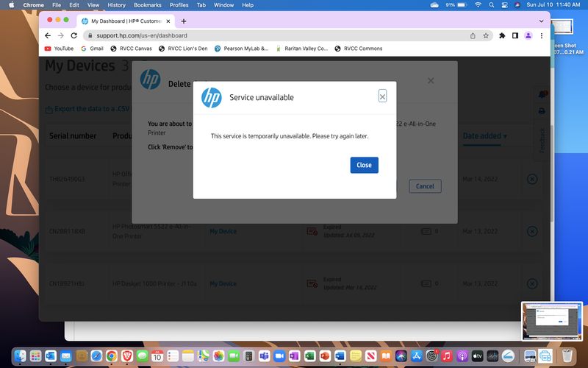Click the print icon on dashboard side
This screenshot has width=588, height=368.
coord(542,111)
